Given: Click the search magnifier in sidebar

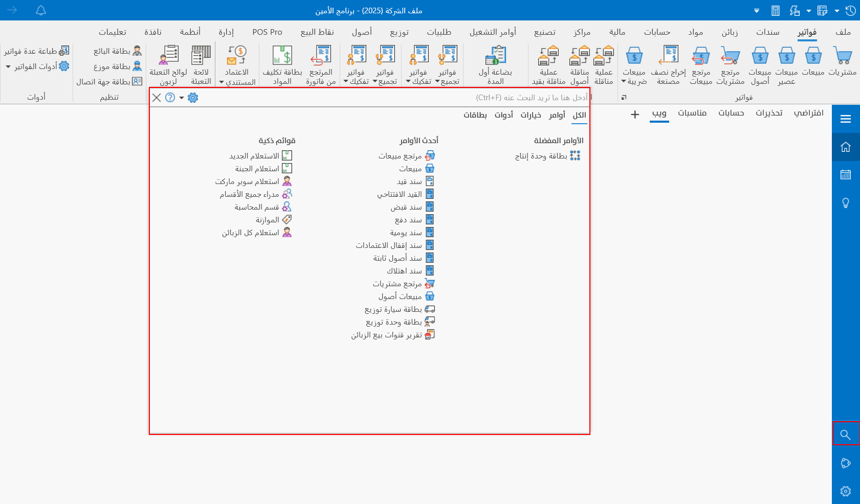Looking at the screenshot, I should click(846, 435).
